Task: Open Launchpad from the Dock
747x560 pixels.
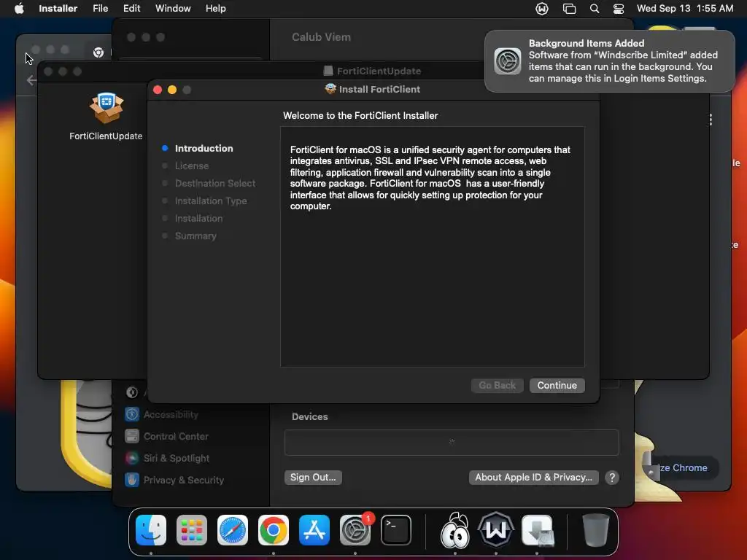Action: click(x=192, y=530)
